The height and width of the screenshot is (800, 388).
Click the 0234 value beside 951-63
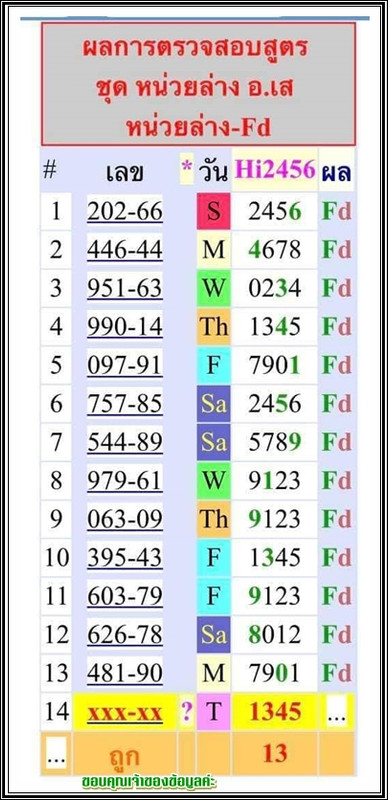(275, 289)
